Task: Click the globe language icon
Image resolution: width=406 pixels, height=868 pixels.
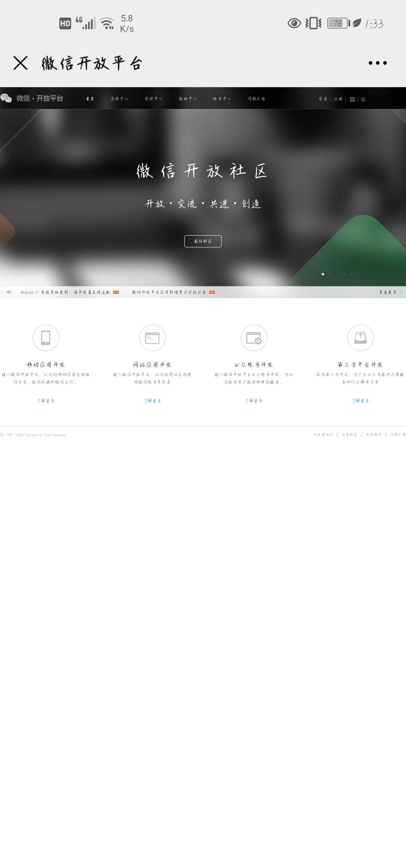Action: pos(363,100)
